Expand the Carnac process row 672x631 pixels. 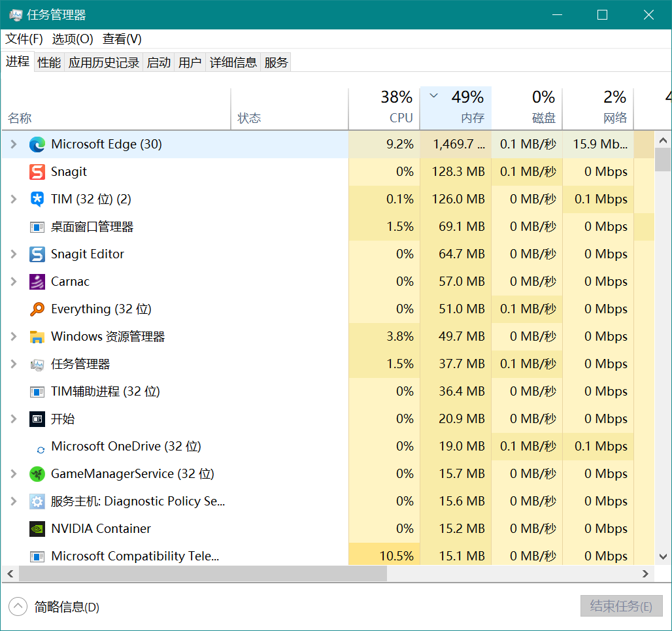tap(14, 282)
